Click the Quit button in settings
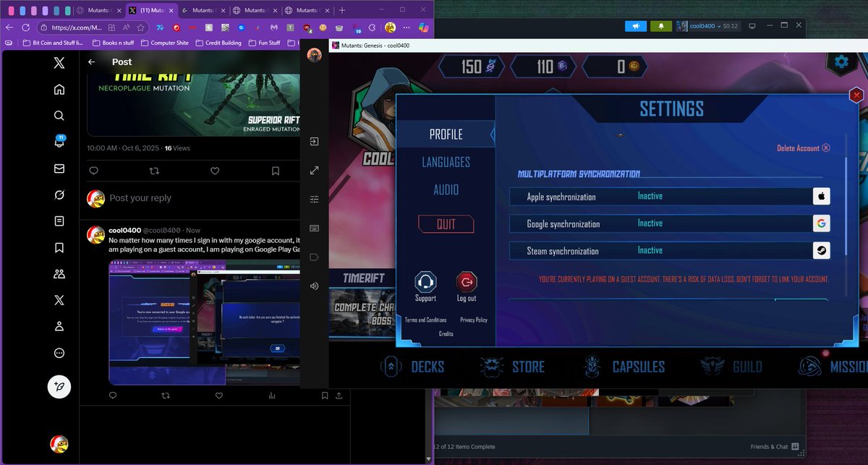Screen dimensions: 868x465 click(446, 224)
